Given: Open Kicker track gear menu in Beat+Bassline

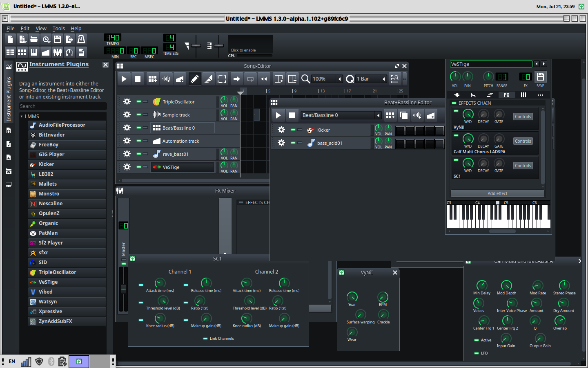Looking at the screenshot, I should 281,130.
